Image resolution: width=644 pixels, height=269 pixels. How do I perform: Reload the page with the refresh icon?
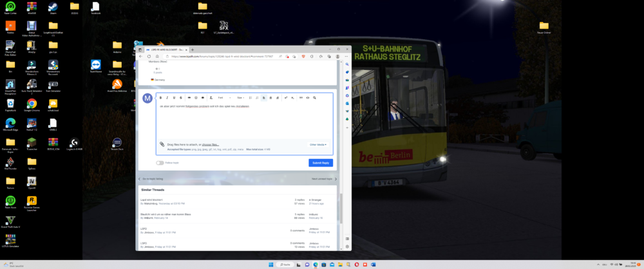pyautogui.click(x=149, y=56)
